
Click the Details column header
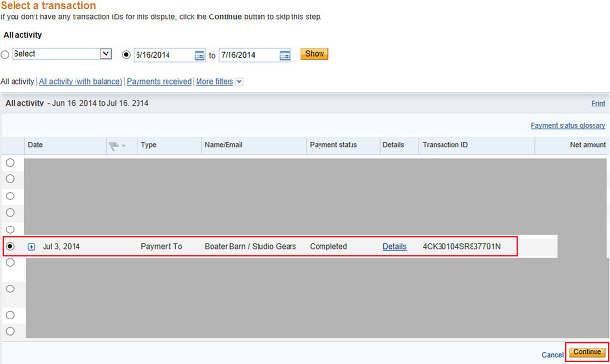[393, 145]
